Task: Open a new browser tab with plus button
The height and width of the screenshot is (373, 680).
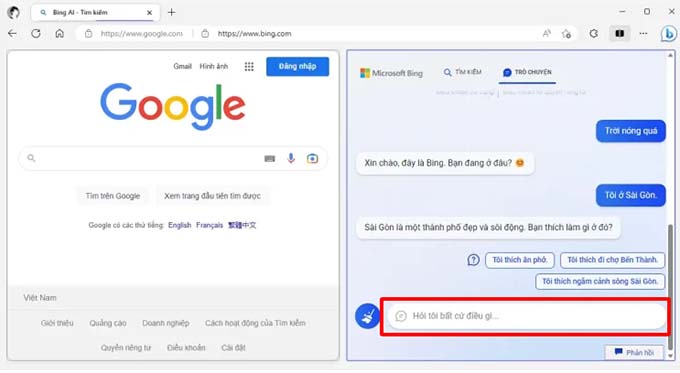Action: point(172,12)
